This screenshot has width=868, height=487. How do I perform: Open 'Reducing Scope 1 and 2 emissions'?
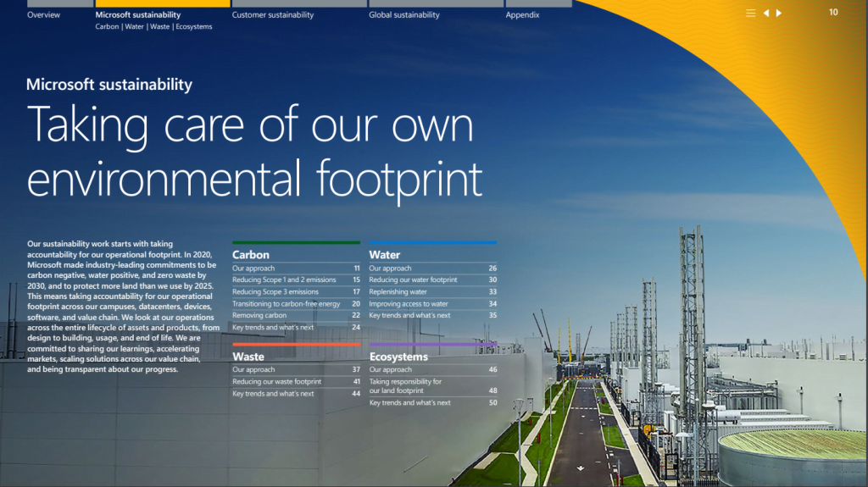pyautogui.click(x=296, y=279)
